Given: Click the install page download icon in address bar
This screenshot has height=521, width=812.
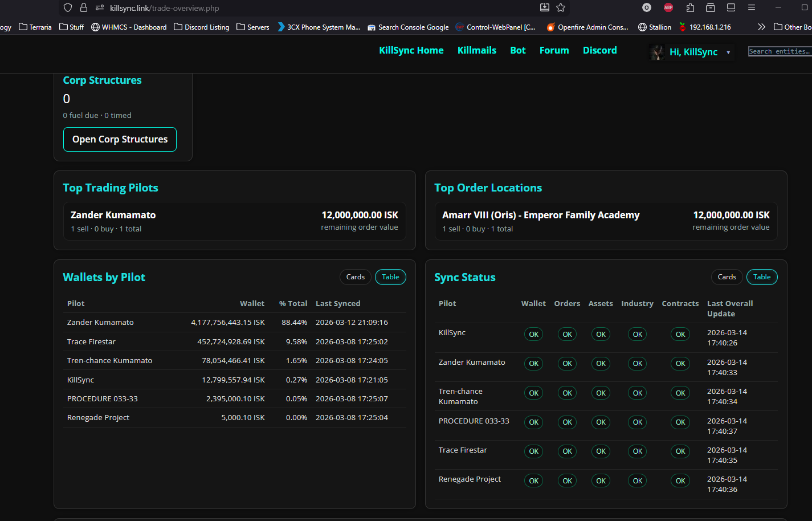Looking at the screenshot, I should (x=545, y=7).
